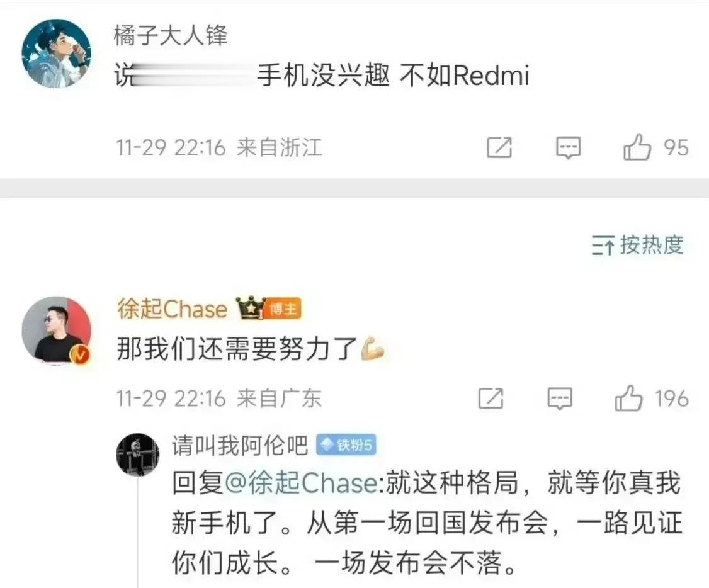Reply to 橘子大人锋's comment via speech bubble icon
This screenshot has height=588, width=709.
[568, 148]
